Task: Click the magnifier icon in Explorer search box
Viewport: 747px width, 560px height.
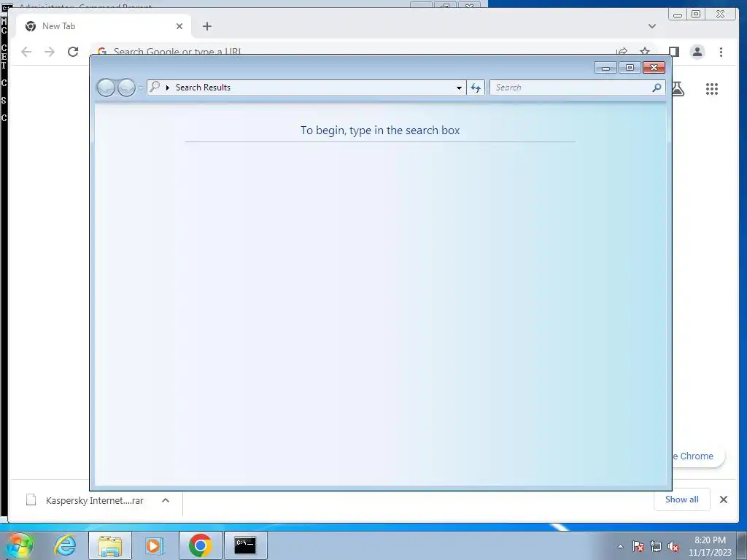Action: click(657, 87)
